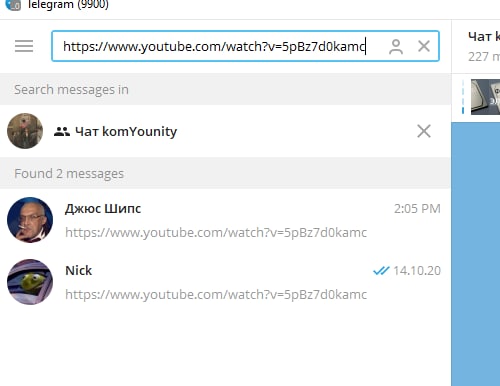Image resolution: width=500 pixels, height=386 pixels.
Task: Click Nick's frog avatar
Action: click(30, 282)
